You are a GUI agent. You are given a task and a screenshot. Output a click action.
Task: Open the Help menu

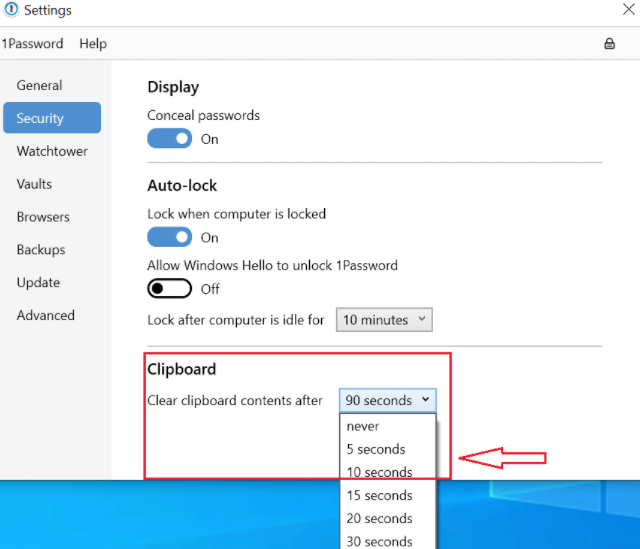click(93, 44)
